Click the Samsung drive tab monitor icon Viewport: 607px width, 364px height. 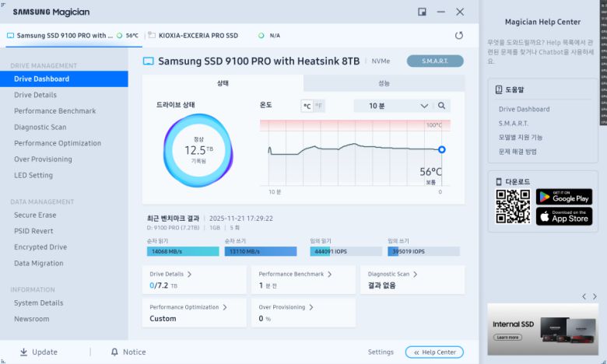click(10, 36)
